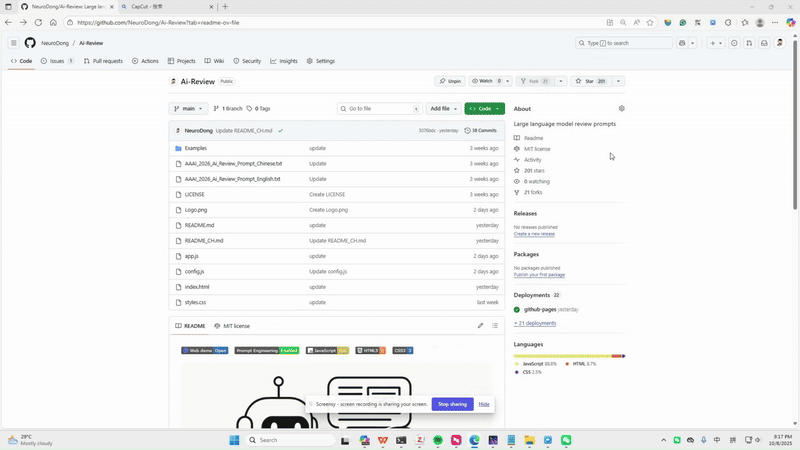This screenshot has width=800, height=450.
Task: Refresh the browser page
Action: (x=38, y=22)
